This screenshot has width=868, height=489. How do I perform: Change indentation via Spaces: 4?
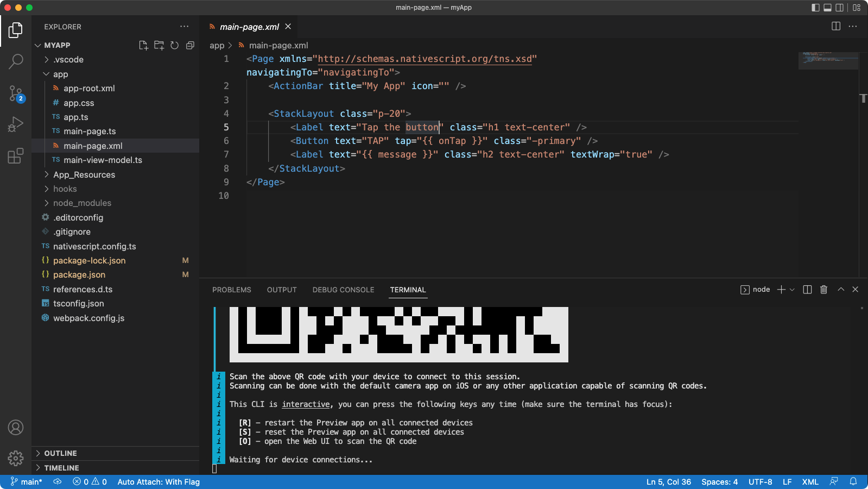[x=719, y=482]
